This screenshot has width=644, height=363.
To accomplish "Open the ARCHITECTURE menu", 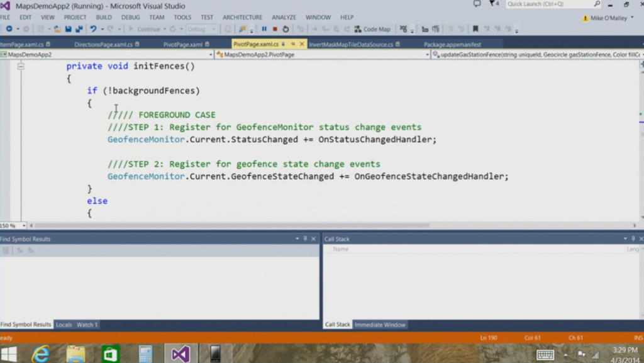I will (x=242, y=17).
